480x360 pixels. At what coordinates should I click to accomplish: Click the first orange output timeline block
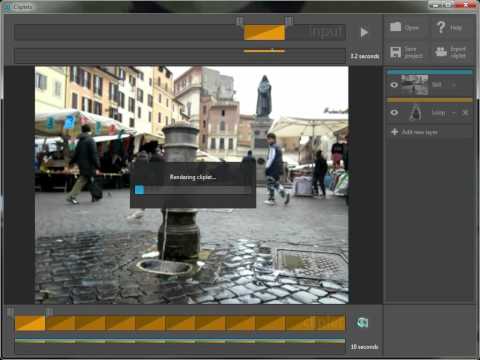[x=30, y=323]
